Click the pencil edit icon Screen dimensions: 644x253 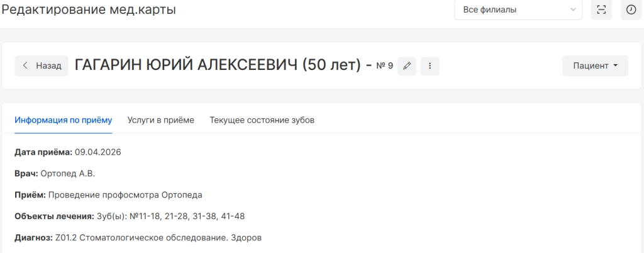point(407,65)
